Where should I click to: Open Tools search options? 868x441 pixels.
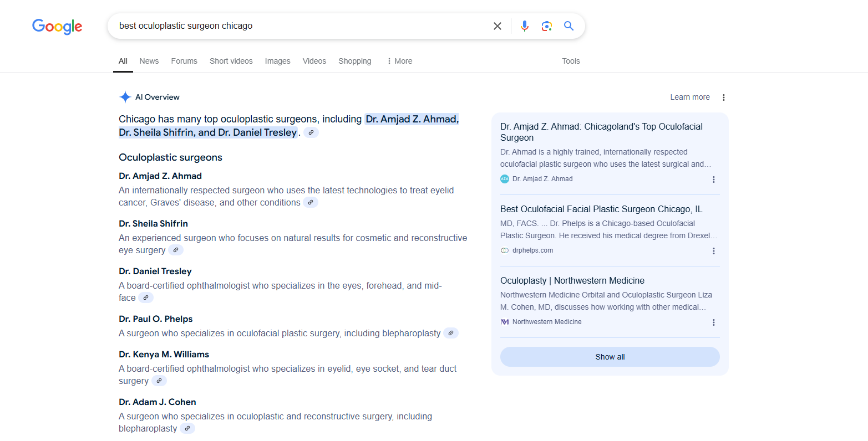[571, 61]
